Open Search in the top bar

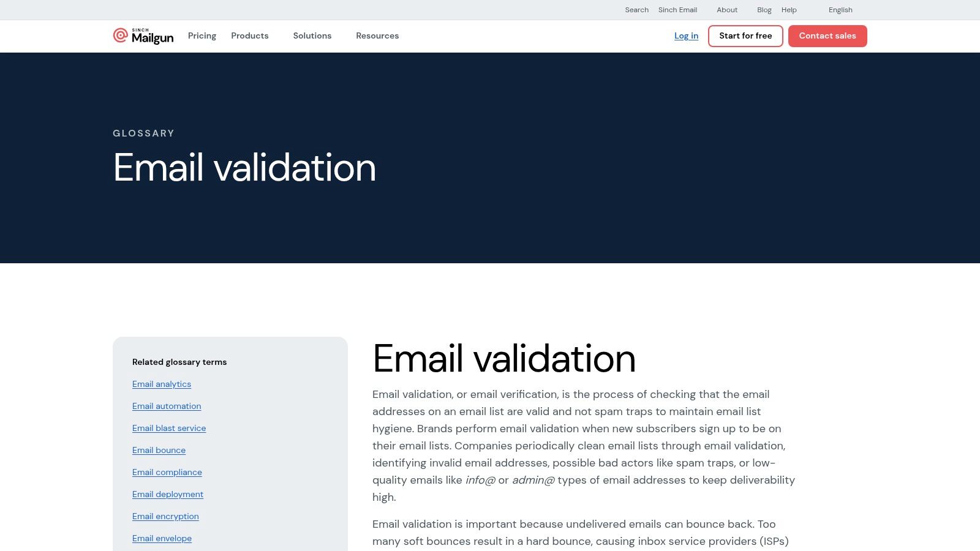[636, 10]
